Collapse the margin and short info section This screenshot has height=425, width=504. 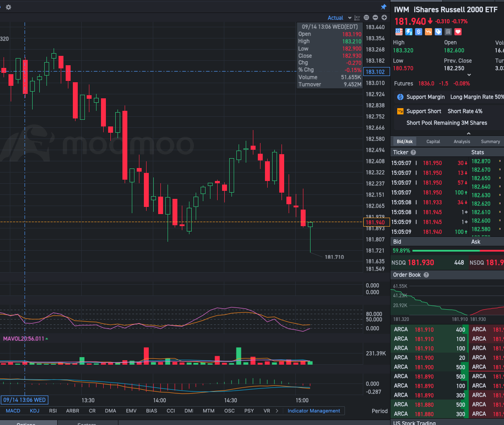click(469, 133)
